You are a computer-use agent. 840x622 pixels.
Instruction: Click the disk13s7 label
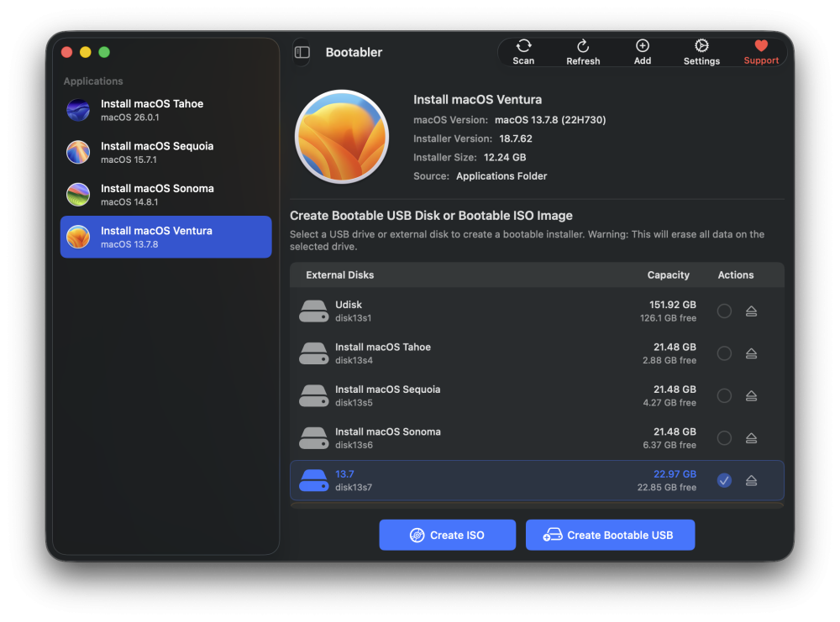point(354,487)
